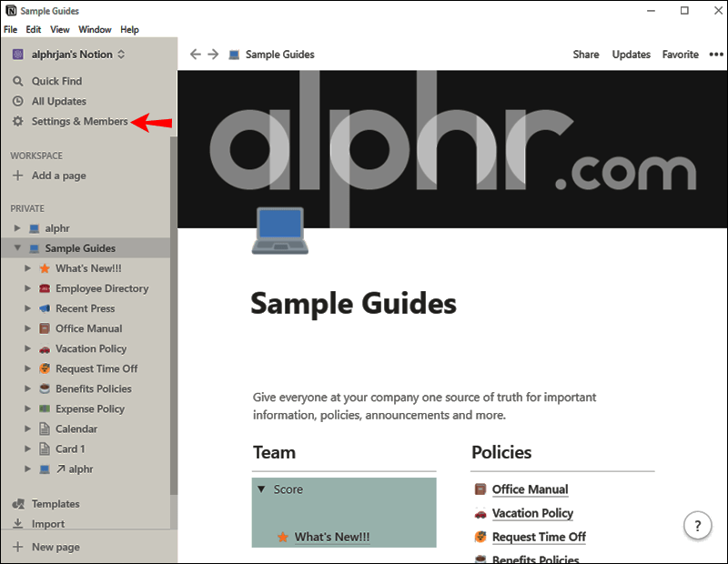Click the book icon of Office Manual in sidebar
Screen dimensions: 728x564
tap(45, 328)
